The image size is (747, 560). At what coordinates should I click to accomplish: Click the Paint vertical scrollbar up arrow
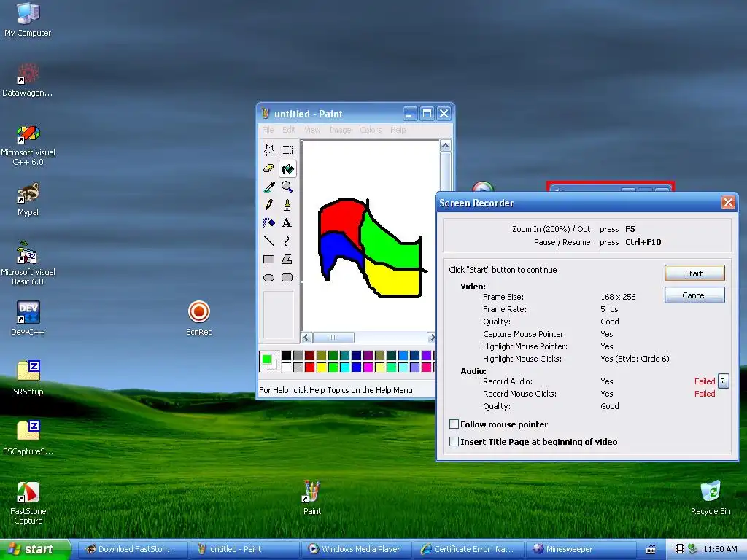[446, 146]
